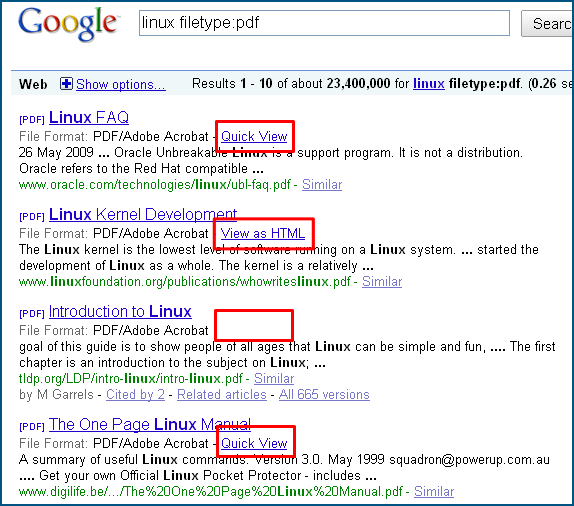
Task: Open the Cited by 2 link
Action: 135,395
